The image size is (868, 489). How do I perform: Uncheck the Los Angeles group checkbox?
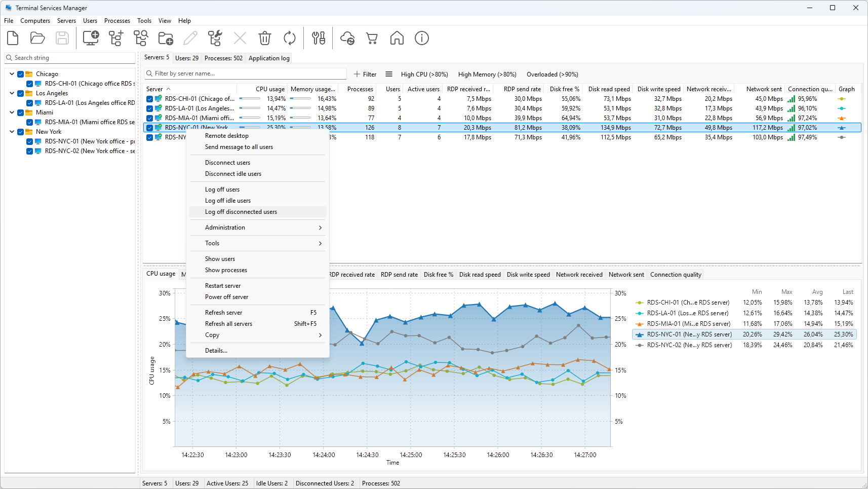[x=21, y=93]
